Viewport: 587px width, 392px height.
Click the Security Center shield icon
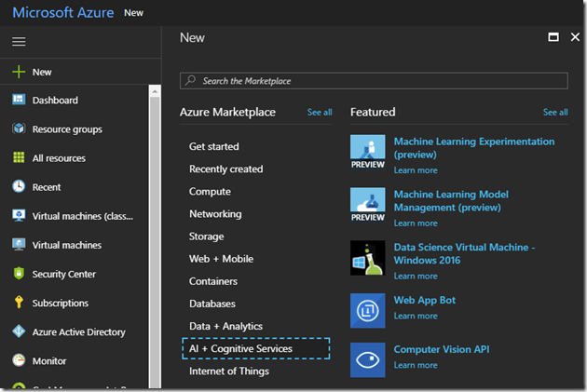pyautogui.click(x=19, y=274)
